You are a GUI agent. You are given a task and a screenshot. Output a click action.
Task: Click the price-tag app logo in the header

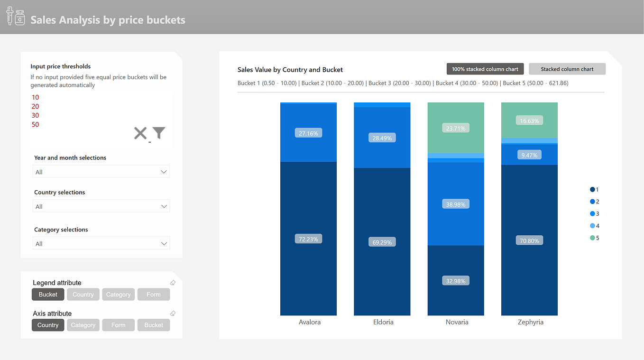(16, 17)
